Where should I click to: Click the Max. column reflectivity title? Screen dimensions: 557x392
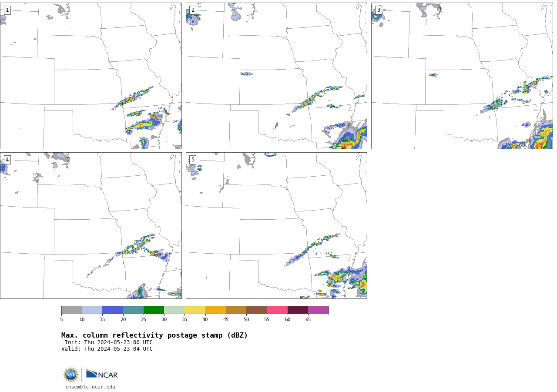coord(154,335)
